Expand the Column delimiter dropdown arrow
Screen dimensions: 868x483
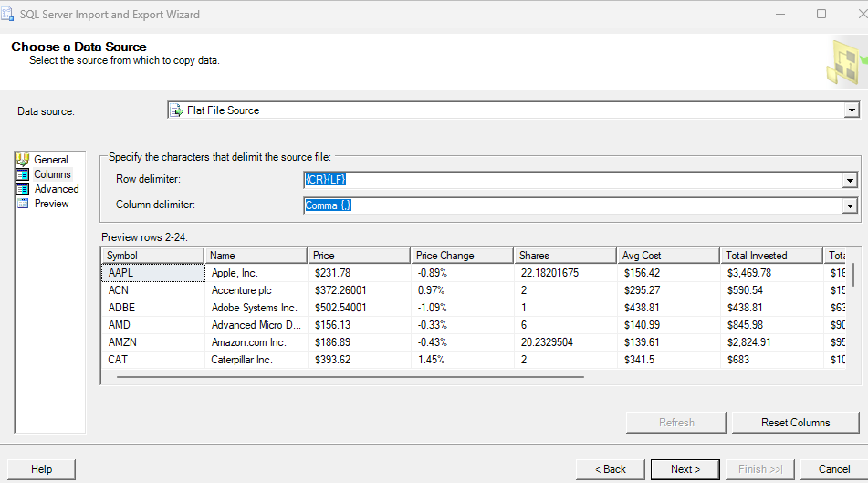(850, 206)
